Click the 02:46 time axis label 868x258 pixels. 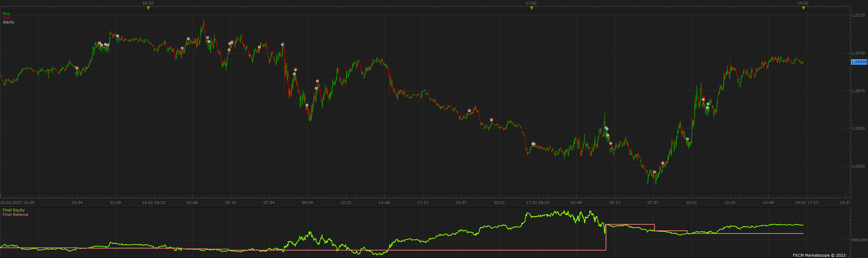192,203
